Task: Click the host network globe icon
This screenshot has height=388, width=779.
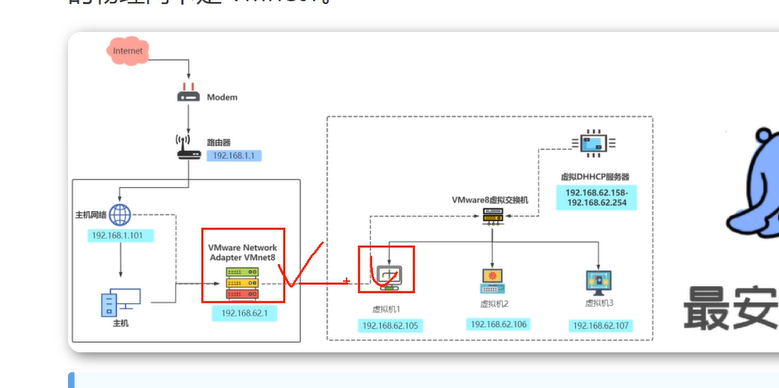Action: [x=120, y=215]
